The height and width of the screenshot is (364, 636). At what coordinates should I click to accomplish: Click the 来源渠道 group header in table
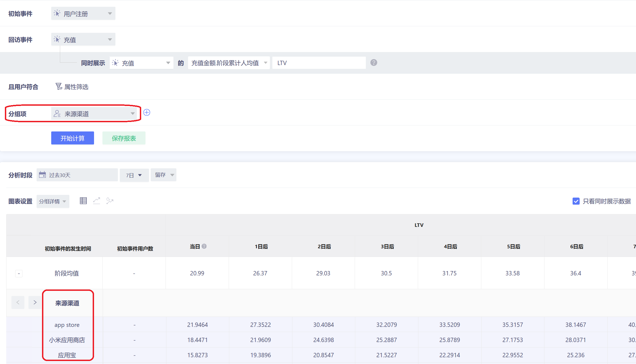(67, 303)
